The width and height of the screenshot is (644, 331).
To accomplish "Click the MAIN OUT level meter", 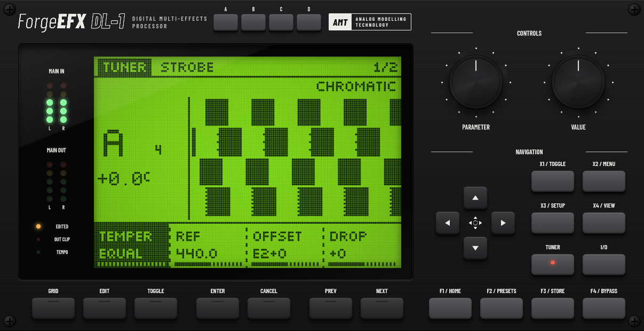I will point(57,182).
